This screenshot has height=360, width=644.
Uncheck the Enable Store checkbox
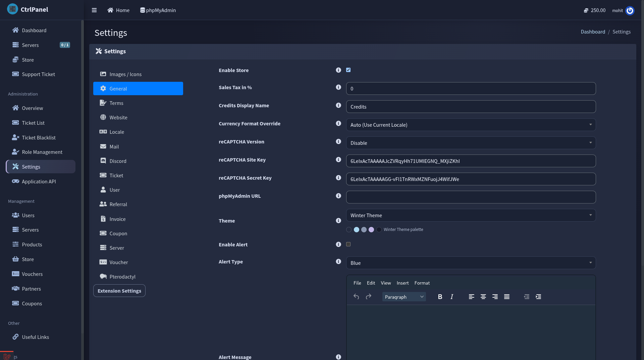[x=348, y=70]
